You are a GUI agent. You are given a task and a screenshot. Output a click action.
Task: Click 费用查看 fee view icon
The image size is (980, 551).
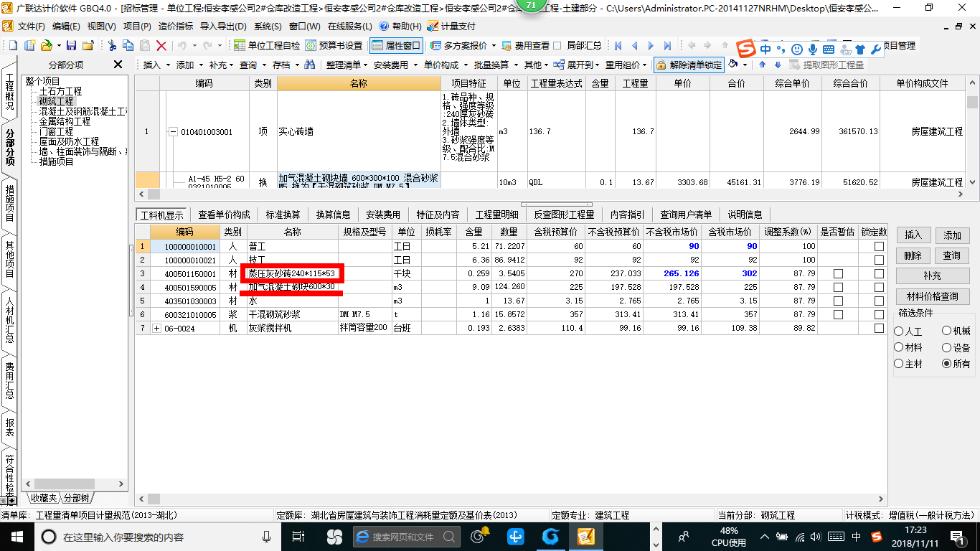point(527,45)
